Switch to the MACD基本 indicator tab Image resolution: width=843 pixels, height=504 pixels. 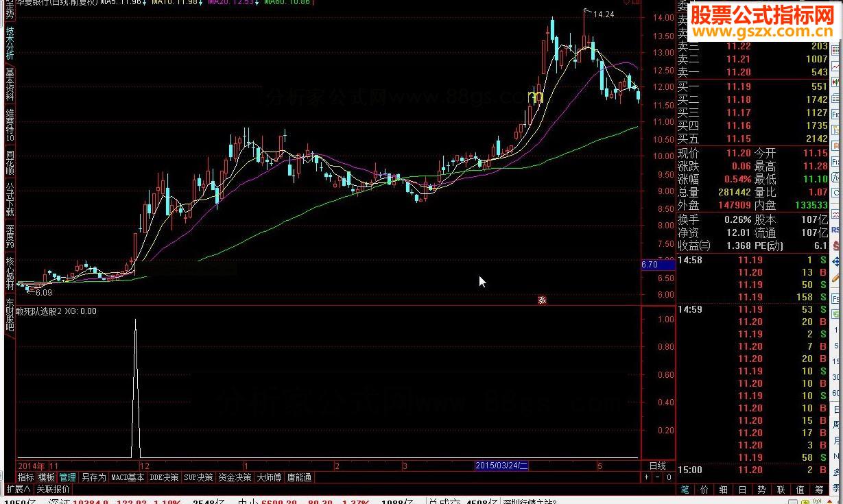pos(128,477)
